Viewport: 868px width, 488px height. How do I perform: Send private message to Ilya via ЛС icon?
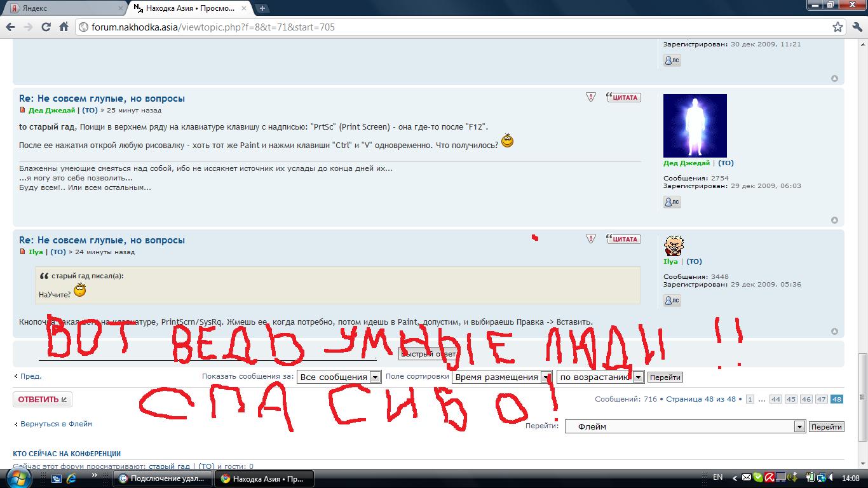pyautogui.click(x=672, y=301)
